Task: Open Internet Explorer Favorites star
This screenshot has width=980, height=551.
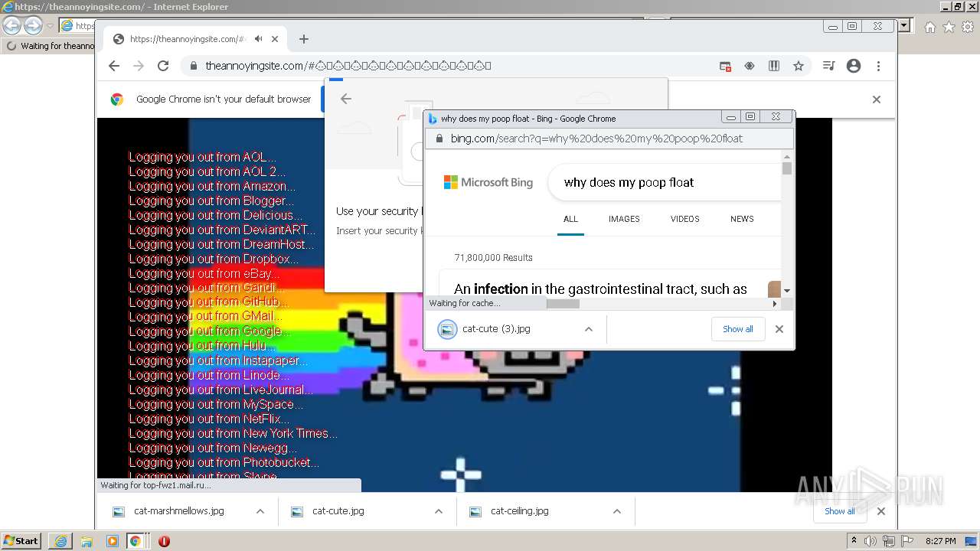Action: (x=949, y=27)
